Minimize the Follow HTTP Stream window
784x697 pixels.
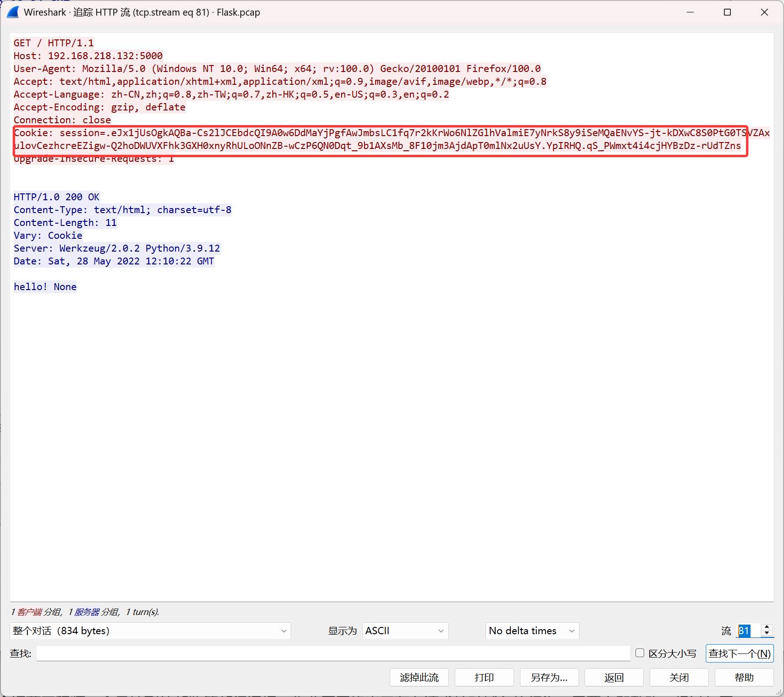tap(690, 12)
